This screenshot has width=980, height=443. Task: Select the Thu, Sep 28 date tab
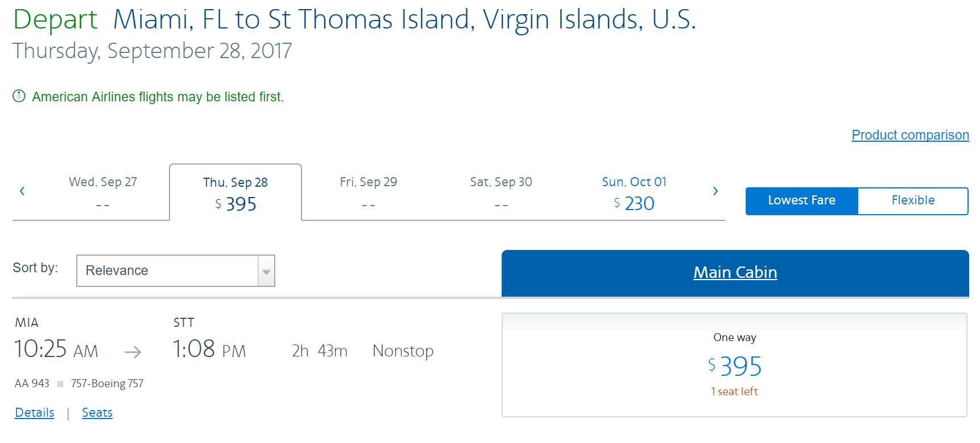[x=235, y=192]
